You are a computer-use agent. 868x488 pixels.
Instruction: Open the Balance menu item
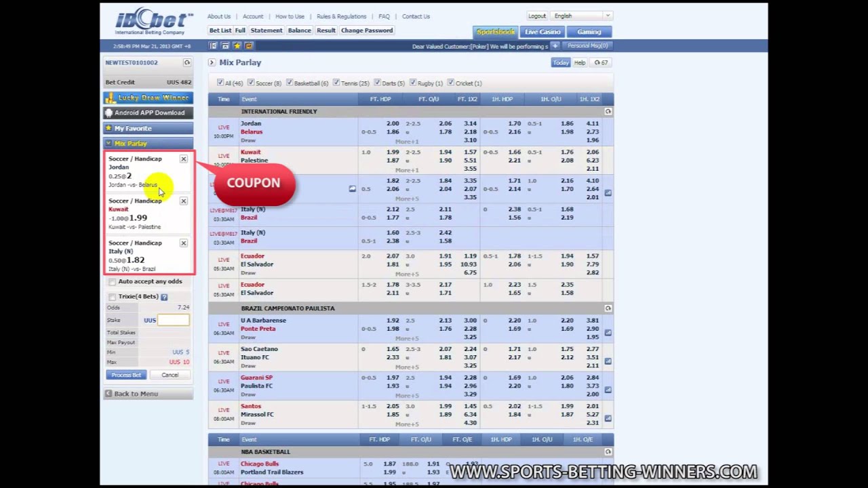click(x=299, y=30)
